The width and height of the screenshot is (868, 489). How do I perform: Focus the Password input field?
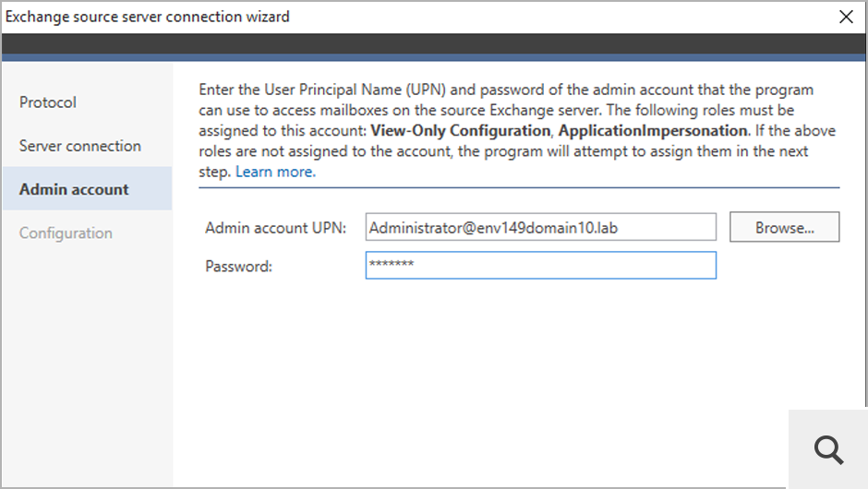[541, 266]
